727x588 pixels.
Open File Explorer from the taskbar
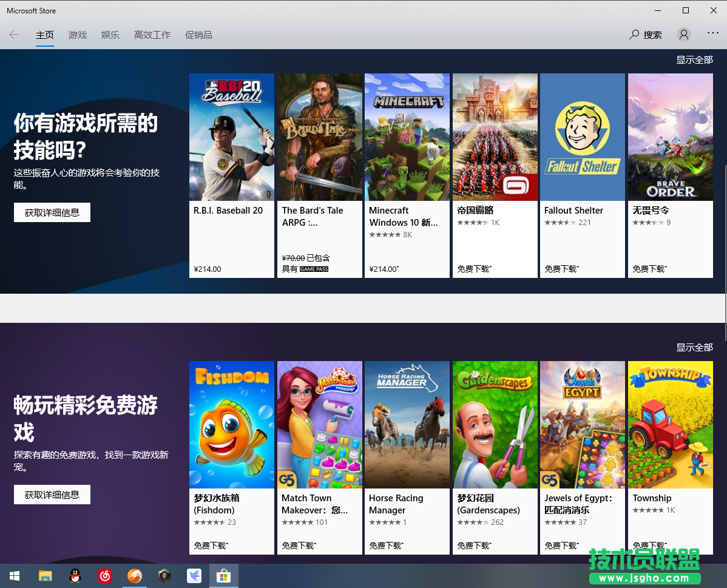pyautogui.click(x=45, y=576)
